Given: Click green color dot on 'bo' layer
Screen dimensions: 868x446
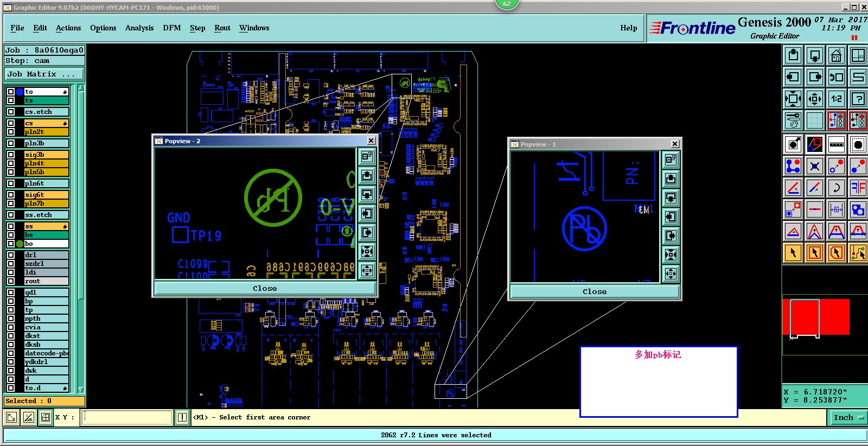Looking at the screenshot, I should pos(20,244).
